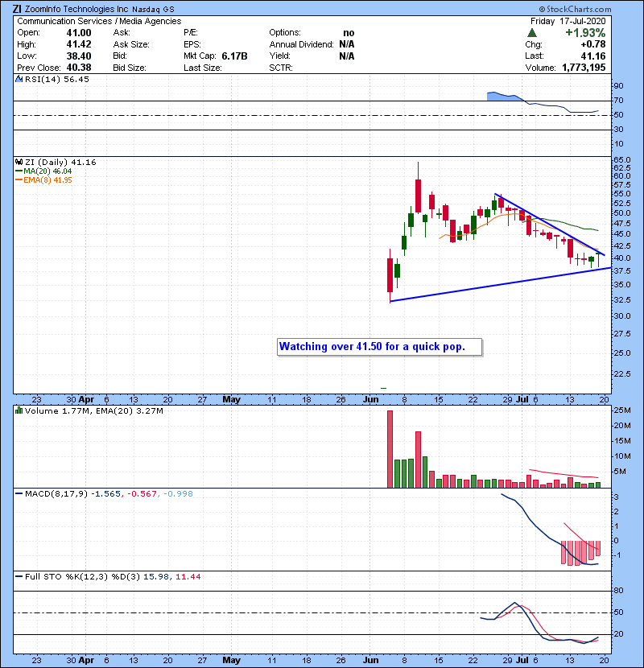Click the Prev Close value 40.38
644x668 pixels.
coord(79,68)
